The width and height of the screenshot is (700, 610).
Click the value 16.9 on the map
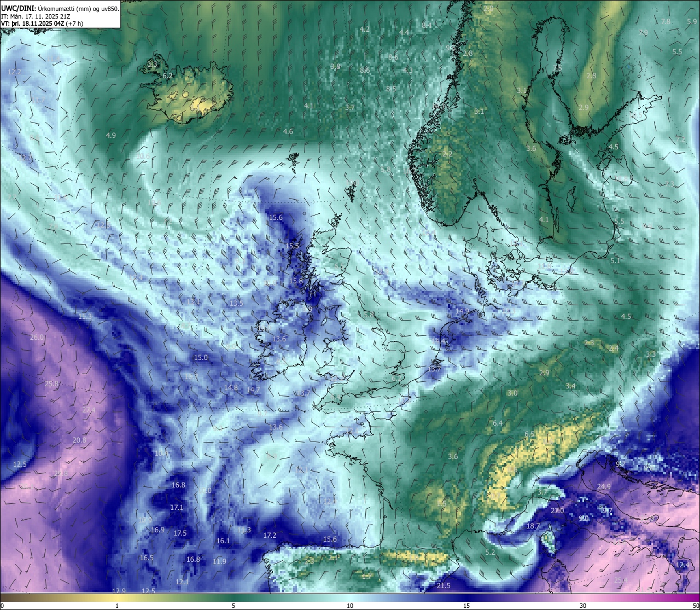[157, 530]
